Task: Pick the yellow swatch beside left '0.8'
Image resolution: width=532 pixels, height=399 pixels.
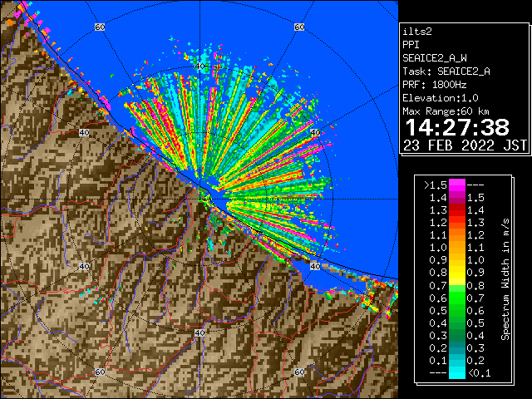Action: [x=457, y=273]
